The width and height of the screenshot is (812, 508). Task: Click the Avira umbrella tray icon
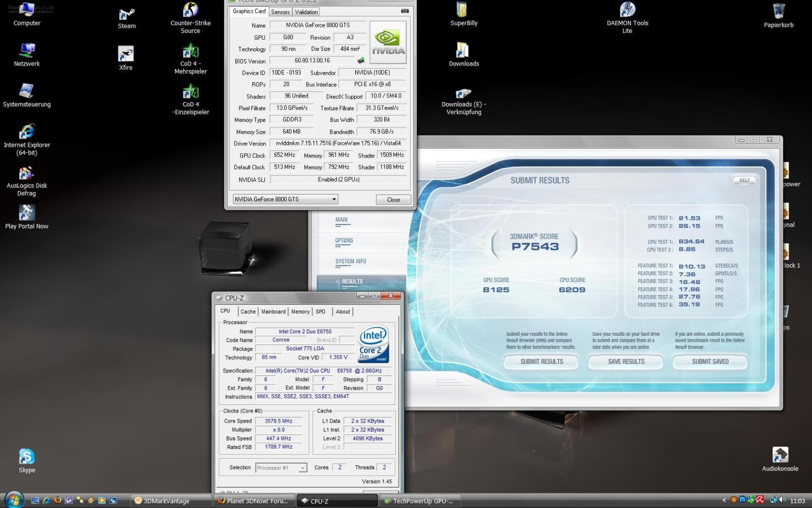pyautogui.click(x=760, y=500)
